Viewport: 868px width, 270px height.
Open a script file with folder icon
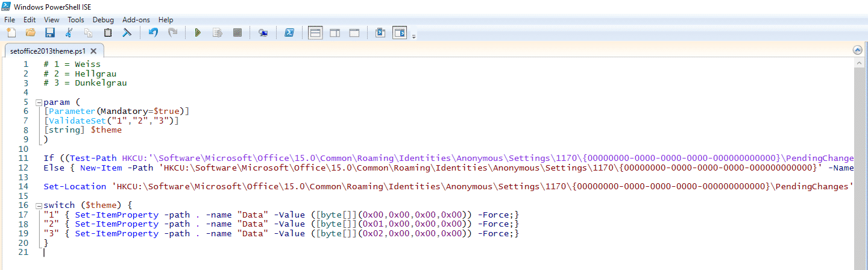pos(30,33)
